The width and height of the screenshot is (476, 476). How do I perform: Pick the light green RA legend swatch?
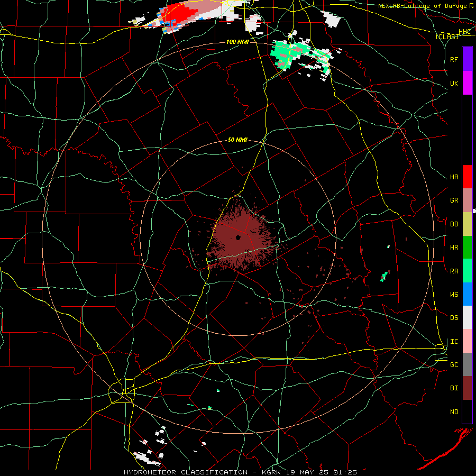467,271
